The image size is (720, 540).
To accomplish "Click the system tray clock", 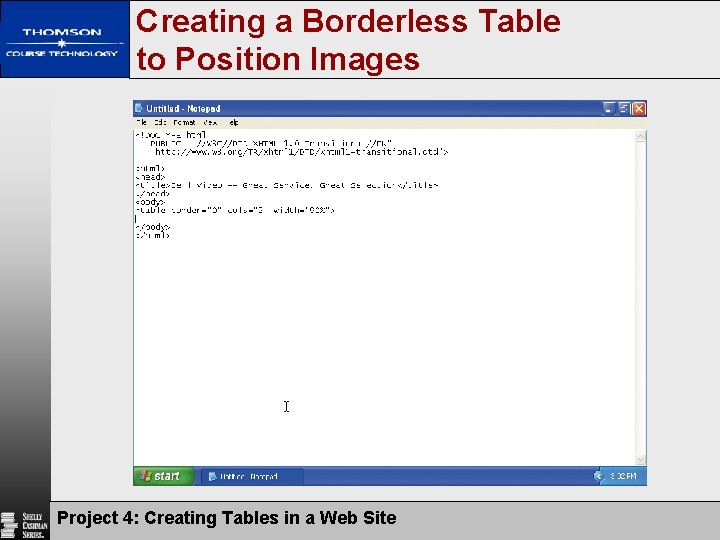I will point(623,476).
